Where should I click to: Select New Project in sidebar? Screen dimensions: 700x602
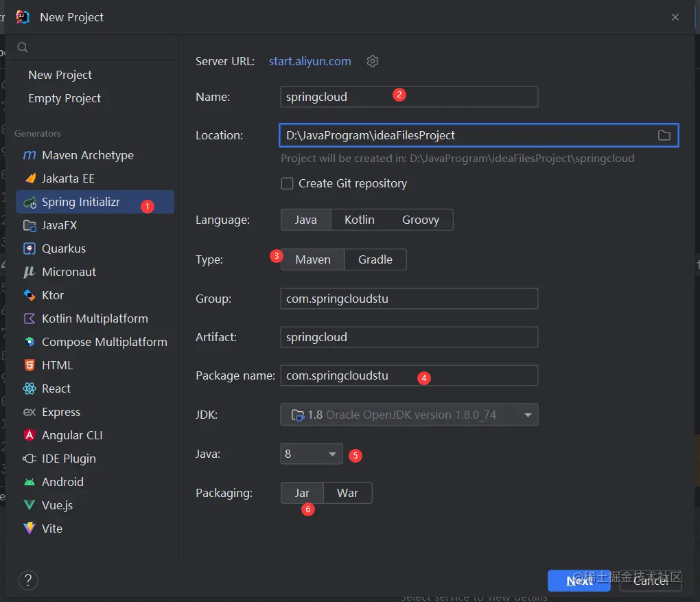pyautogui.click(x=60, y=75)
